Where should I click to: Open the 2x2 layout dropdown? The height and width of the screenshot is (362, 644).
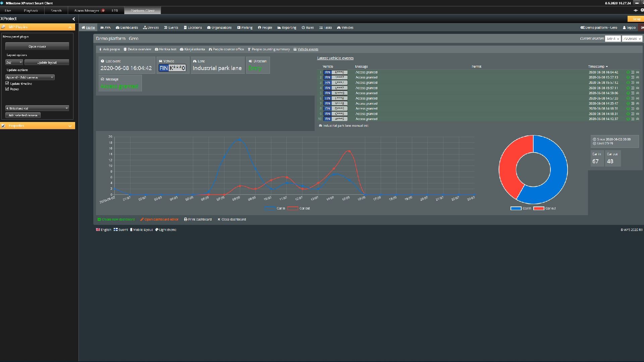14,62
